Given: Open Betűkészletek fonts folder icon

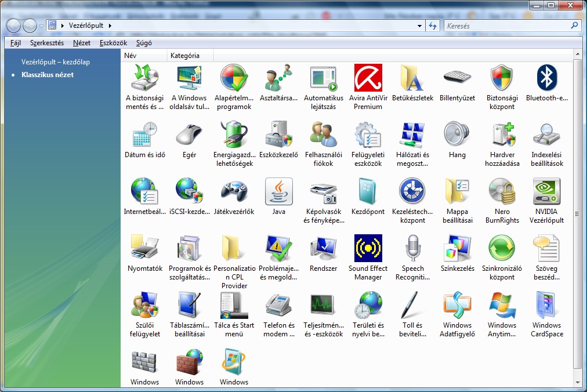Looking at the screenshot, I should [x=412, y=78].
